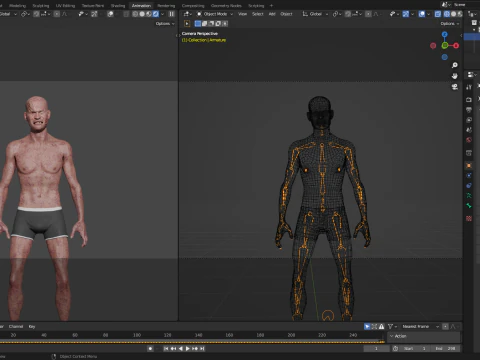Open the Render properties tab
This screenshot has height=360, width=480.
[x=469, y=100]
